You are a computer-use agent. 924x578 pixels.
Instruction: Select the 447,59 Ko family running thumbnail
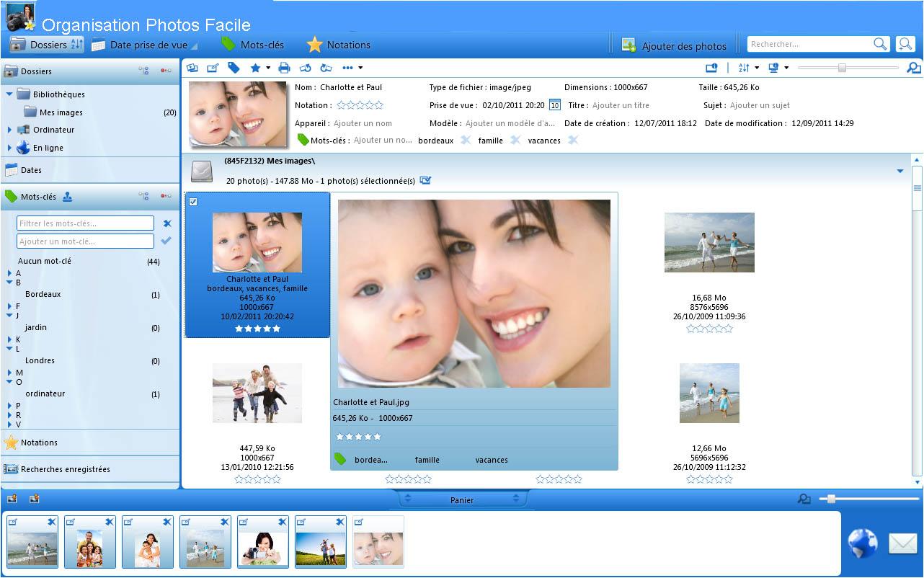pyautogui.click(x=257, y=393)
